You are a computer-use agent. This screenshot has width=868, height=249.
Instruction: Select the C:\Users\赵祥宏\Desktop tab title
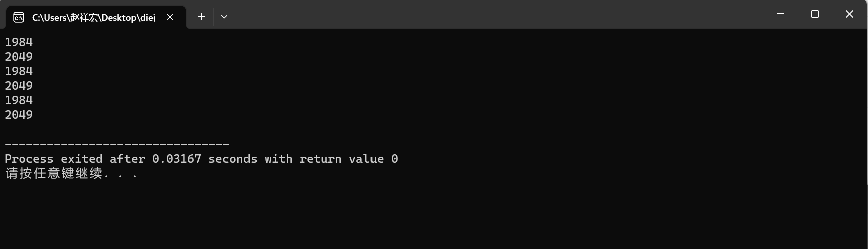tap(93, 18)
